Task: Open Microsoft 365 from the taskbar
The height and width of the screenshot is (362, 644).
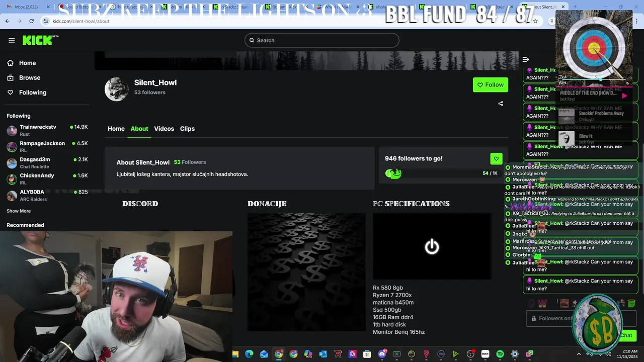Action: [x=308, y=354]
